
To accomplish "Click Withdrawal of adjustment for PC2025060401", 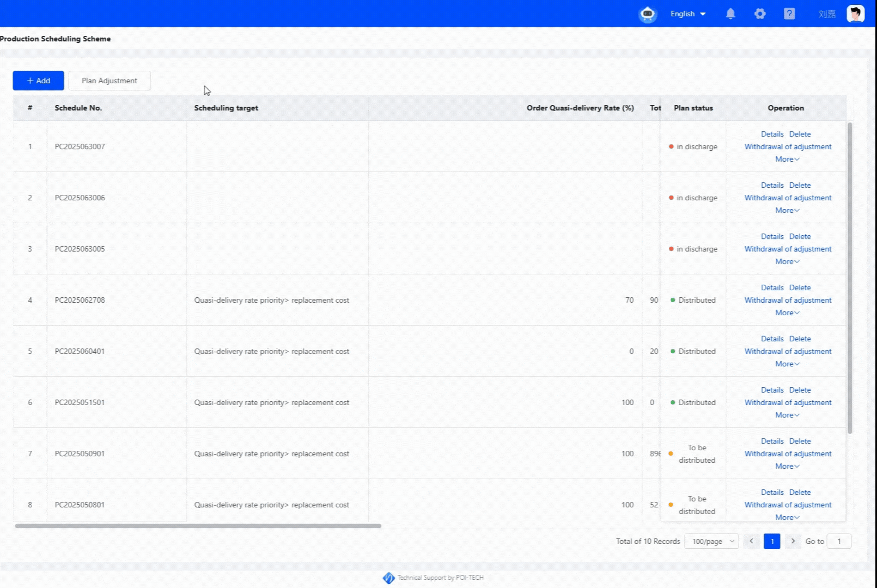I will coord(788,352).
